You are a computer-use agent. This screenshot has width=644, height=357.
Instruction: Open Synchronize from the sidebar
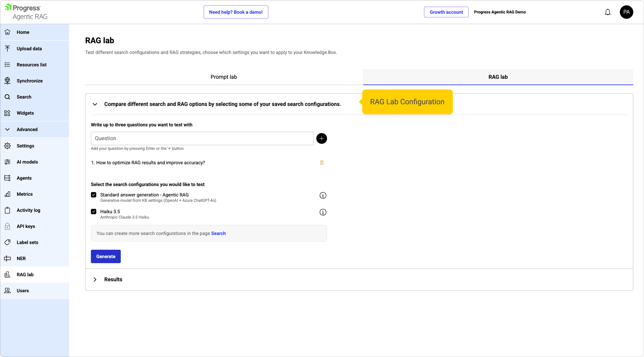30,81
